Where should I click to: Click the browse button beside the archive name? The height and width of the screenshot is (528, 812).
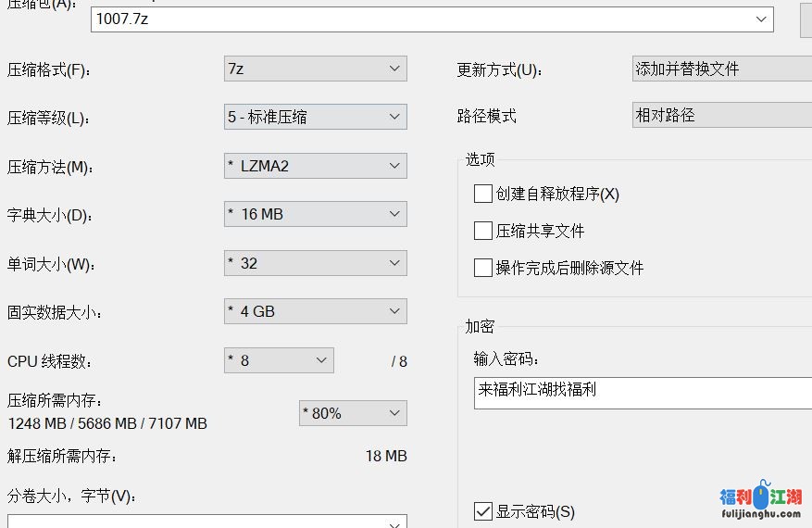click(806, 19)
